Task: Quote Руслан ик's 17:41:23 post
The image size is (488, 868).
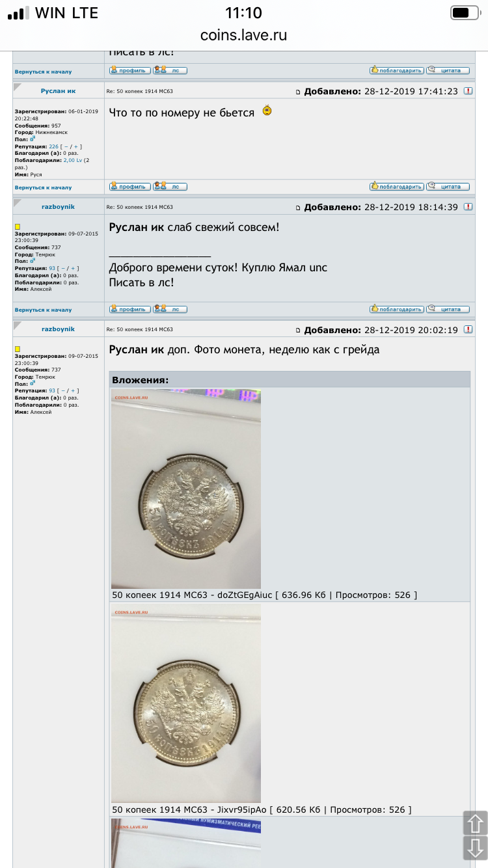Action: (448, 187)
